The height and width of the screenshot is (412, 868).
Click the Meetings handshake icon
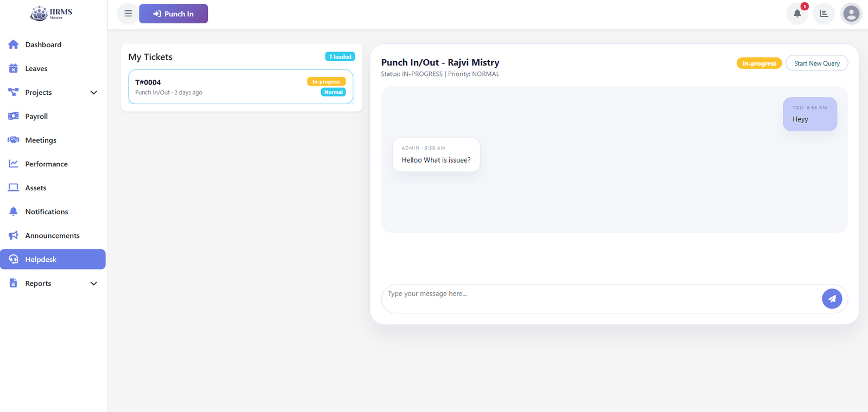click(14, 140)
